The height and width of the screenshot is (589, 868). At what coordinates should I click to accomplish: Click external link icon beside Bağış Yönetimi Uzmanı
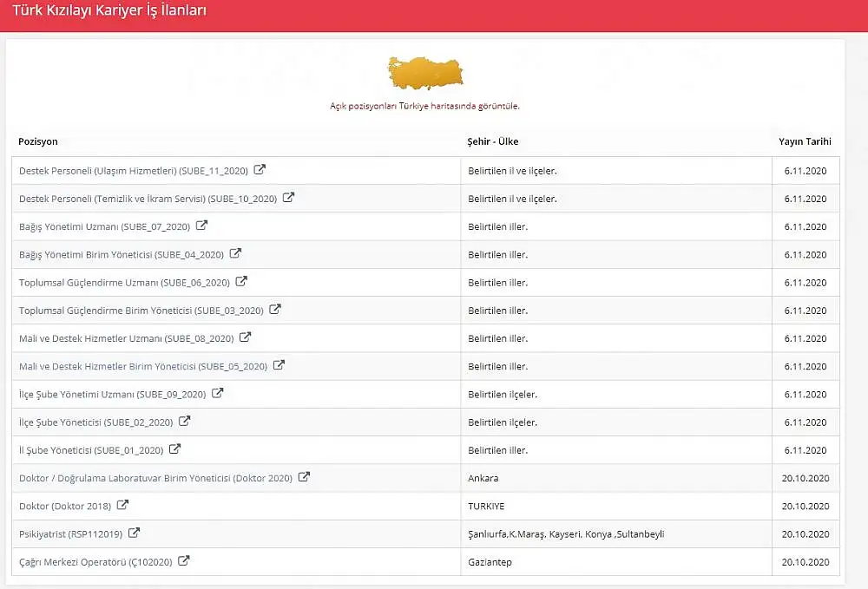(x=201, y=226)
